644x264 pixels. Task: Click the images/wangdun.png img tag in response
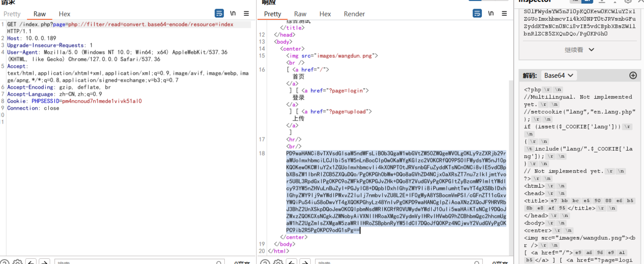(332, 56)
